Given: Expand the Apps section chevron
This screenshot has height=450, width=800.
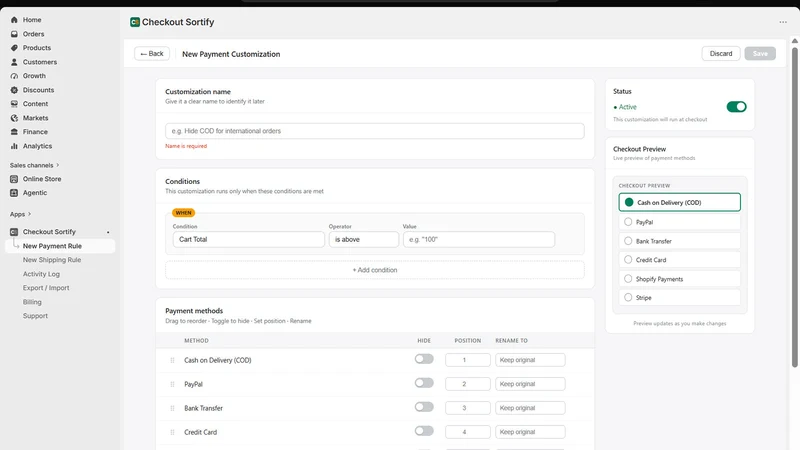Looking at the screenshot, I should (x=30, y=214).
